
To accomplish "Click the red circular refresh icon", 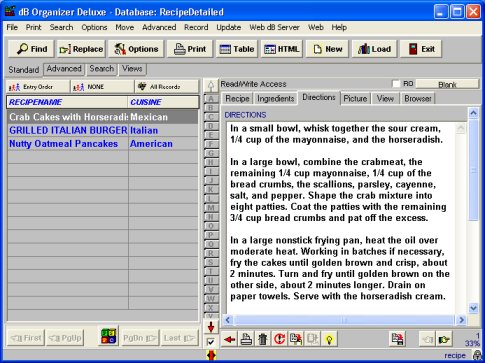I will 279,339.
